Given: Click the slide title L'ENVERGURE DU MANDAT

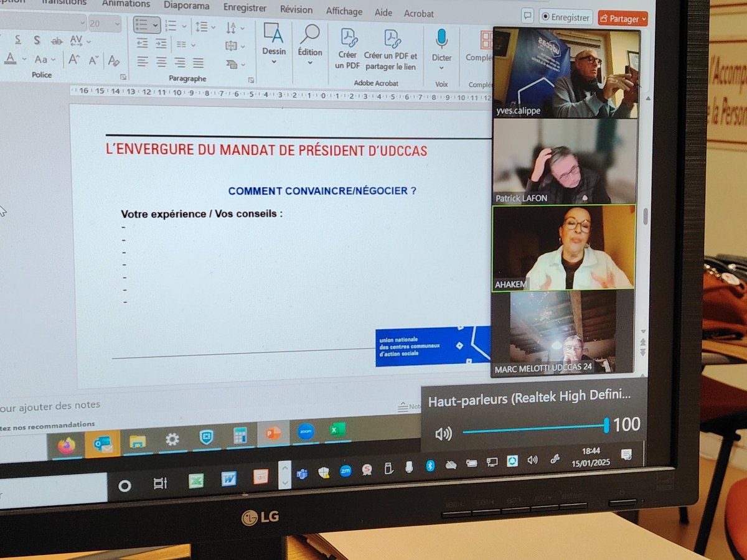Looking at the screenshot, I should [x=267, y=150].
